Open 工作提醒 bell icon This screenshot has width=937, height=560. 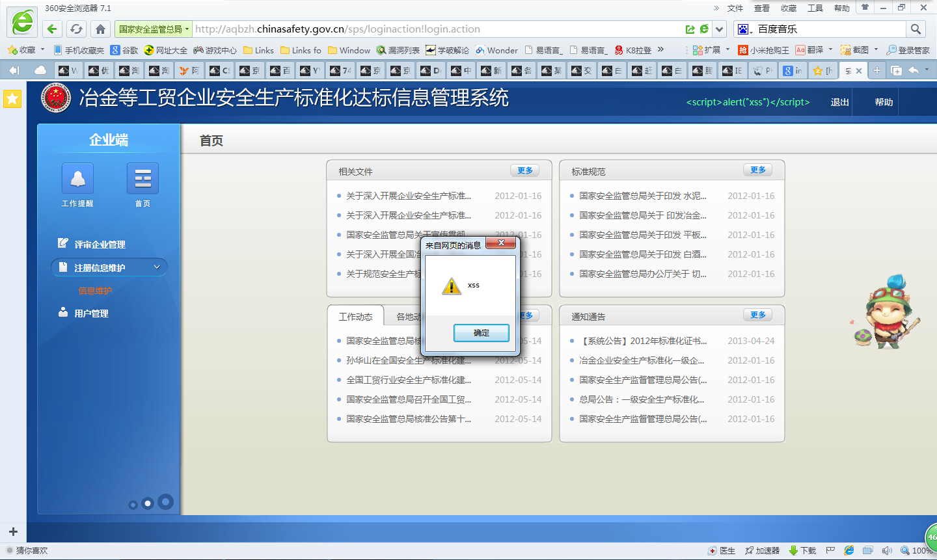point(77,178)
